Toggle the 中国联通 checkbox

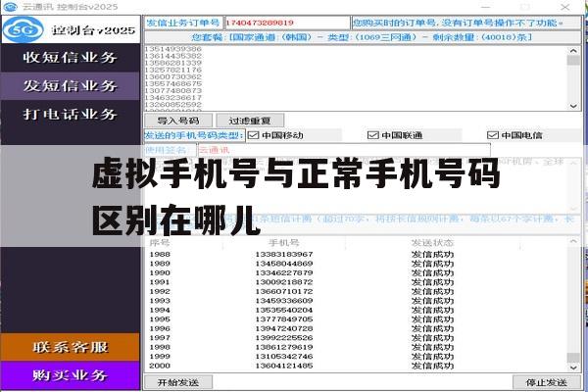point(372,135)
